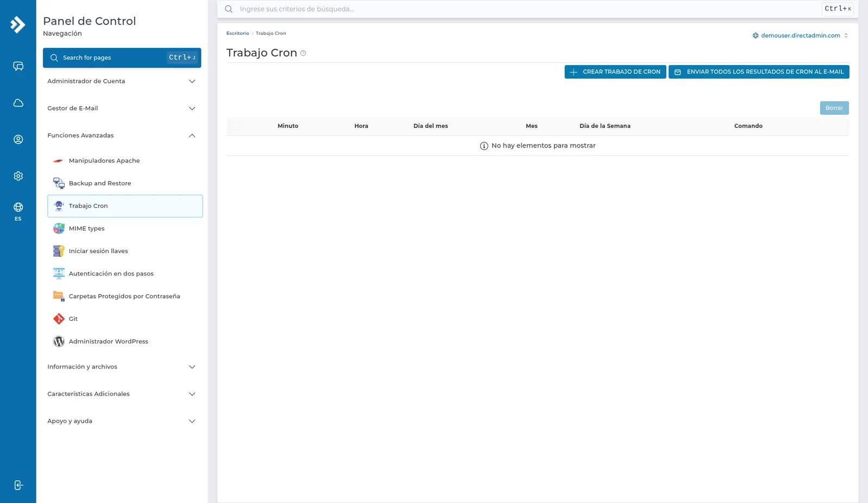Click the Backup and Restore icon
Image resolution: width=868 pixels, height=503 pixels.
pyautogui.click(x=59, y=183)
